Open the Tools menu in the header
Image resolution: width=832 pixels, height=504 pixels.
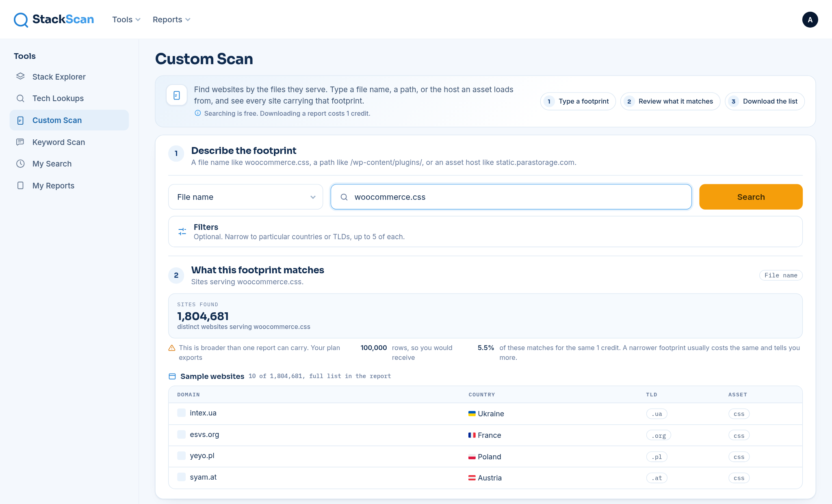pyautogui.click(x=126, y=19)
